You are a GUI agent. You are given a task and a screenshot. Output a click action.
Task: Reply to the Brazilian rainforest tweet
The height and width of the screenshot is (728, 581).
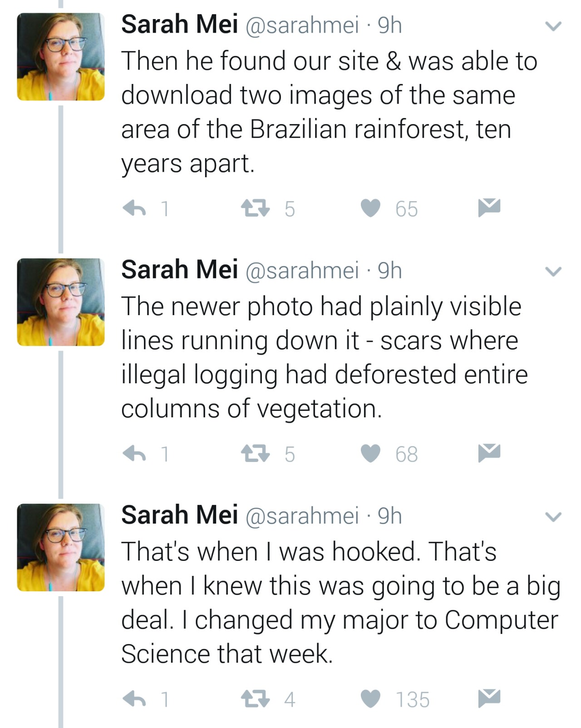(x=135, y=208)
